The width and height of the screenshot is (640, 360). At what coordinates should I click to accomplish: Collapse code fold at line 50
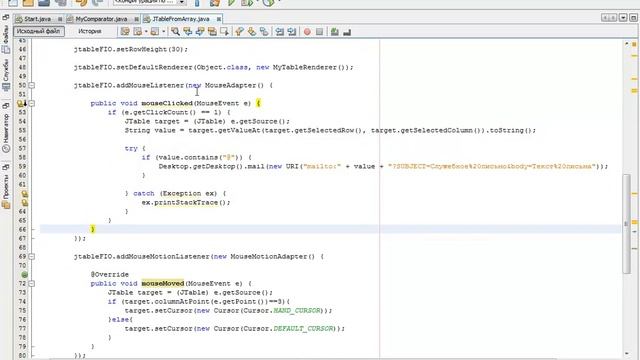click(31, 85)
